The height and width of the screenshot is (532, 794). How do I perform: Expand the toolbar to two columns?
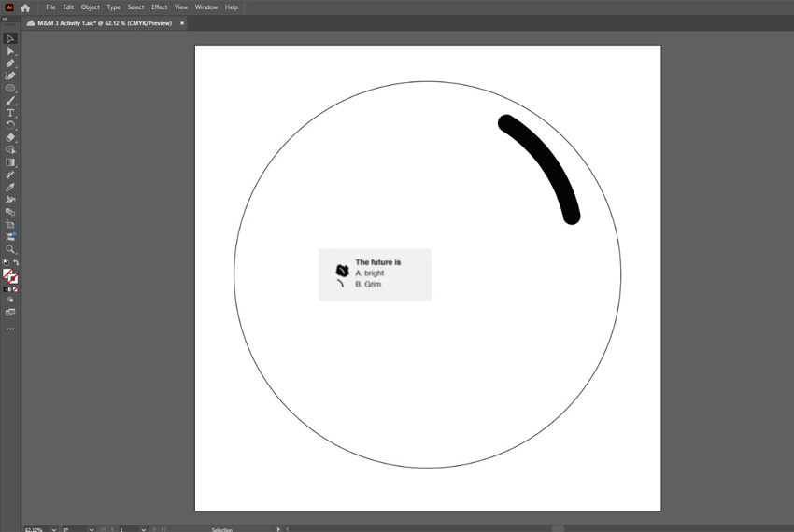coord(6,18)
